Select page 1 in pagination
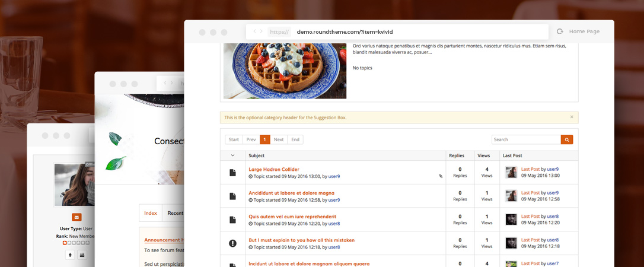This screenshot has width=644, height=267. point(265,139)
